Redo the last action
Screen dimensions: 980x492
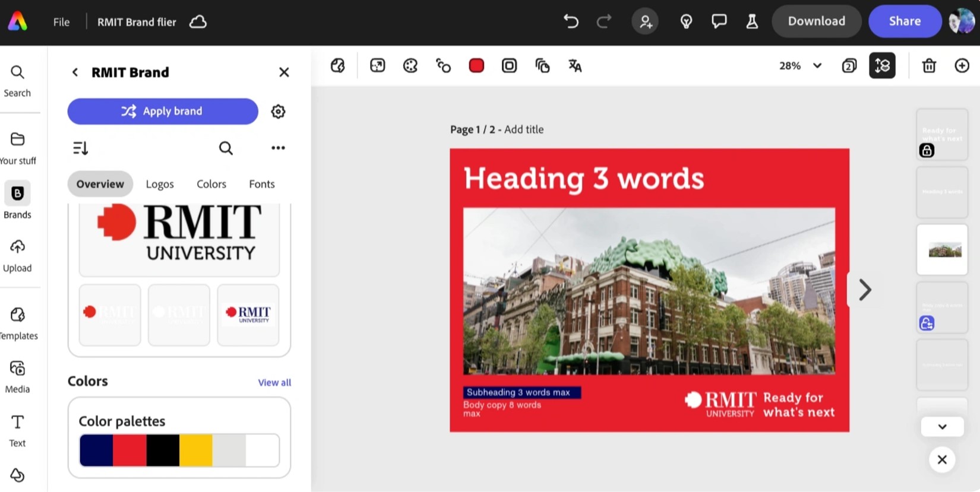604,22
